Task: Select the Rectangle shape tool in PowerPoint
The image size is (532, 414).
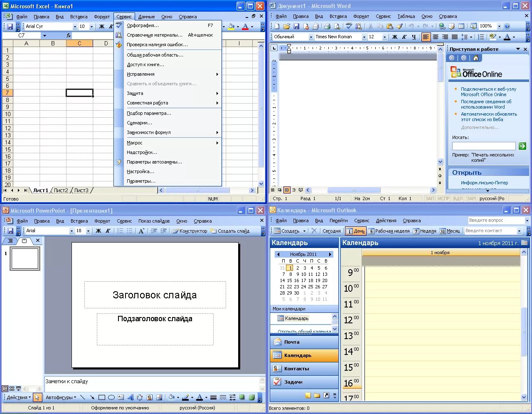Action: pyautogui.click(x=102, y=397)
